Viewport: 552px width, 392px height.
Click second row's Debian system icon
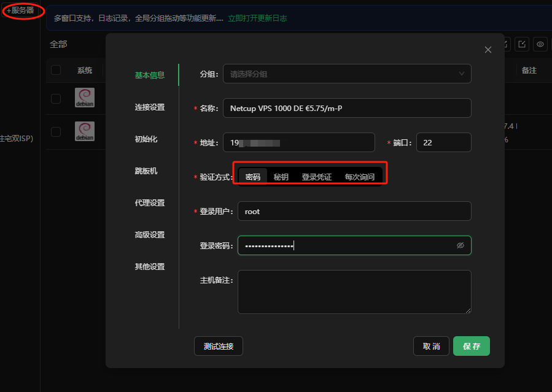point(85,131)
